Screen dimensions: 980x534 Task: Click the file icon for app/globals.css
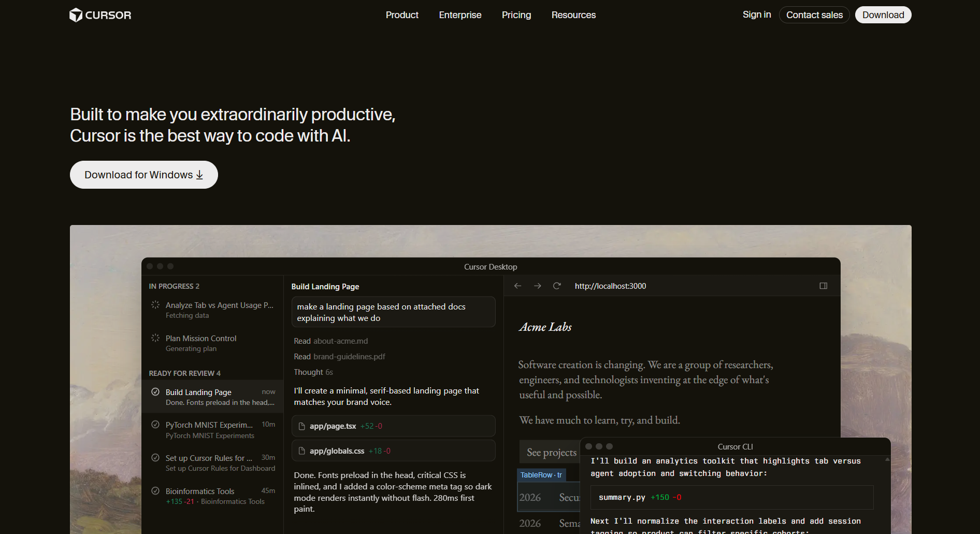click(302, 451)
